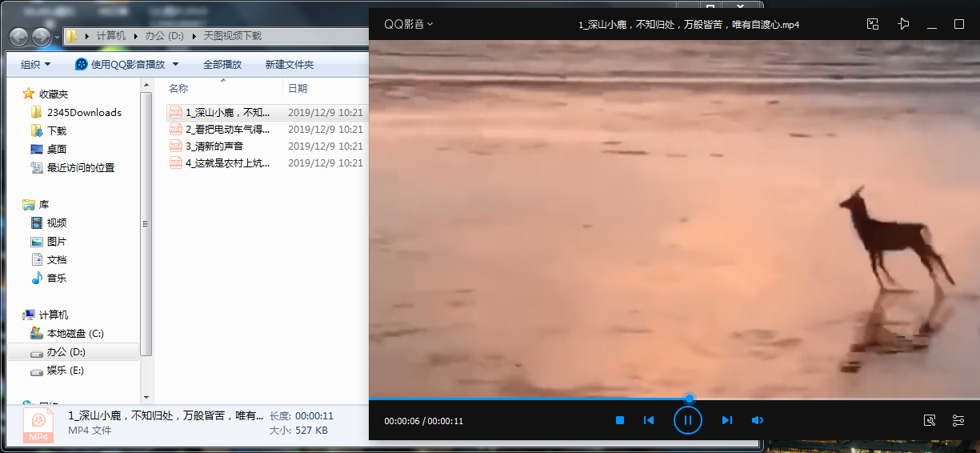
Task: Open Explorer recent locations dropdown arrow
Action: pos(57,37)
